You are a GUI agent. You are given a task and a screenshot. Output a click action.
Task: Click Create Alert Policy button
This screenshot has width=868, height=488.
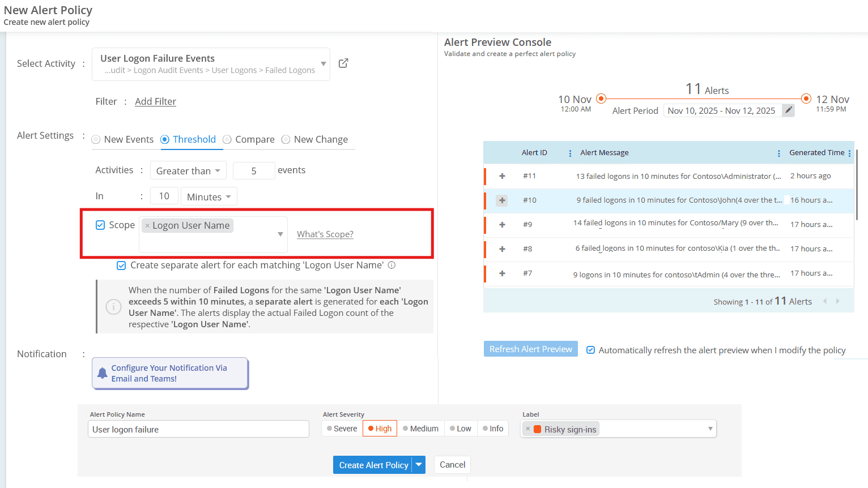(x=373, y=465)
